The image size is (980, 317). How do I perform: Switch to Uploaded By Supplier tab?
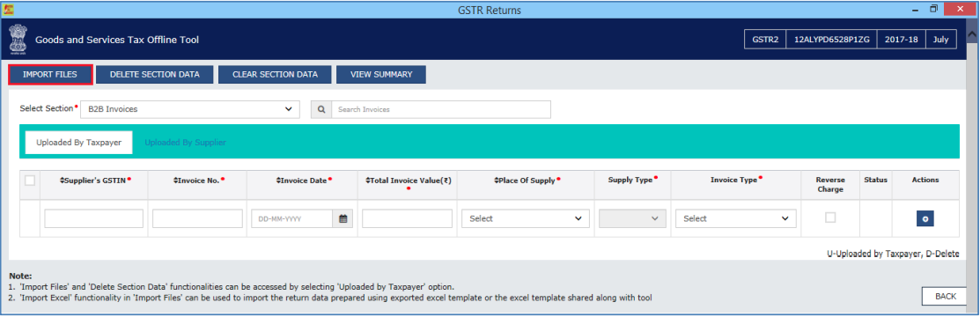(185, 143)
